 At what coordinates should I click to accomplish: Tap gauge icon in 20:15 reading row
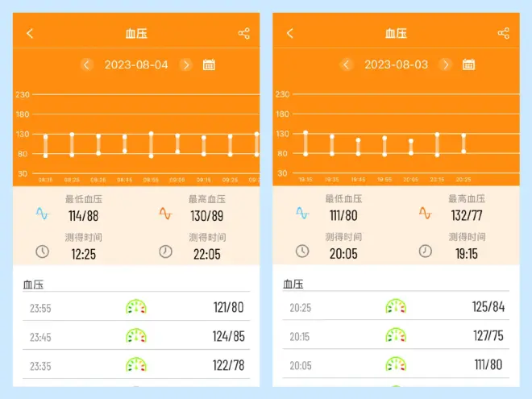pos(396,335)
